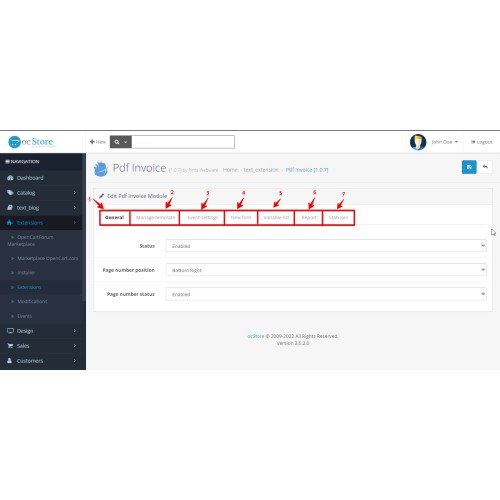Click the Dashboard icon in sidebar
This screenshot has height=500, width=500.
click(x=10, y=178)
